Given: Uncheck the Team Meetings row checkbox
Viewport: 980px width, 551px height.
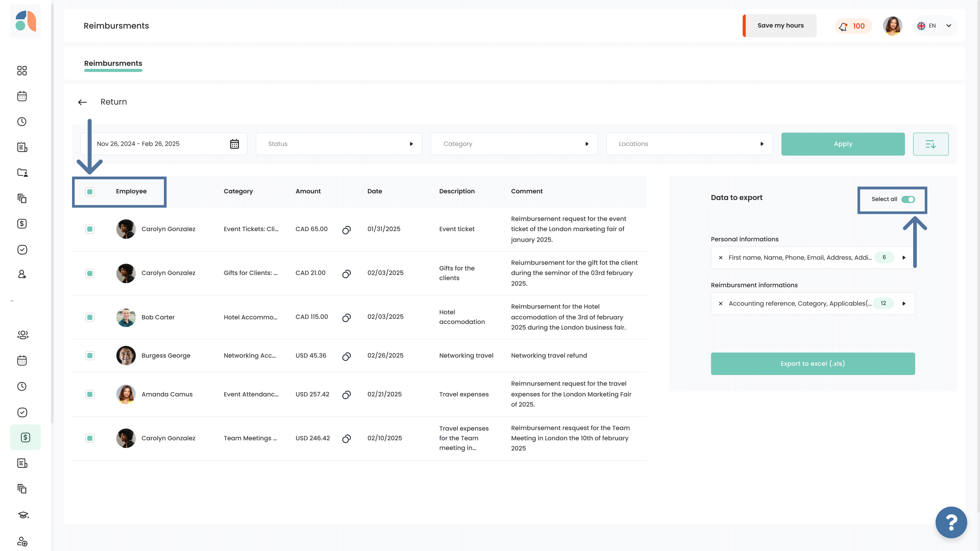Looking at the screenshot, I should tap(90, 438).
